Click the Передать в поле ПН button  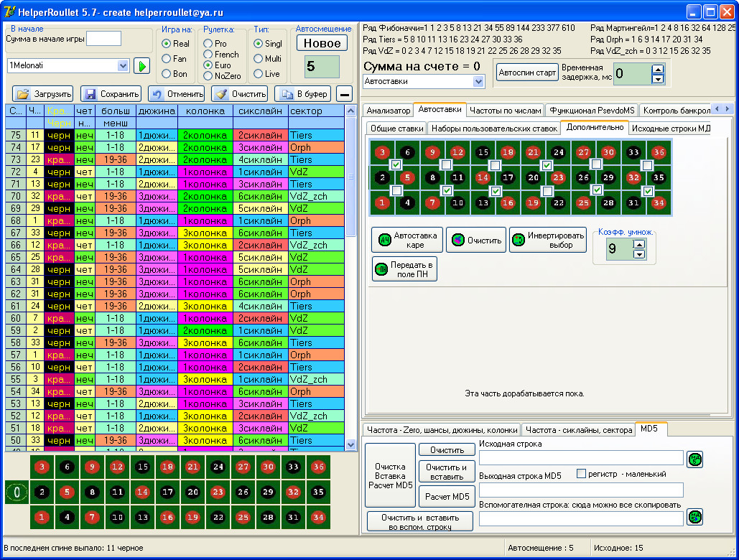(x=404, y=269)
